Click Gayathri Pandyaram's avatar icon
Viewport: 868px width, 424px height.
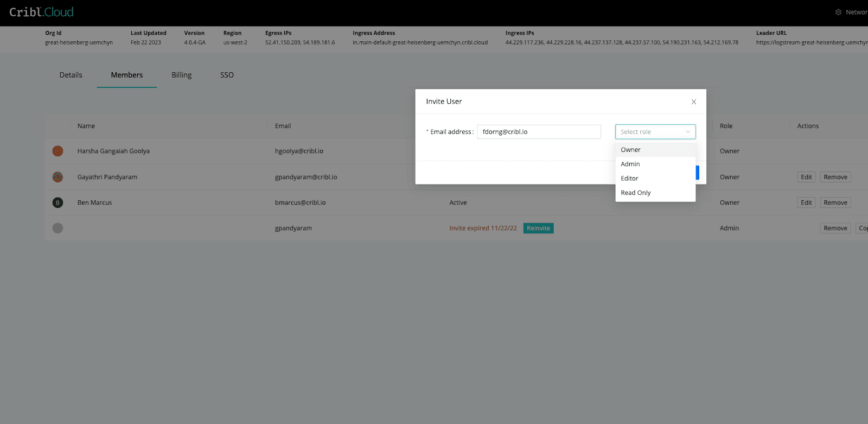[58, 177]
